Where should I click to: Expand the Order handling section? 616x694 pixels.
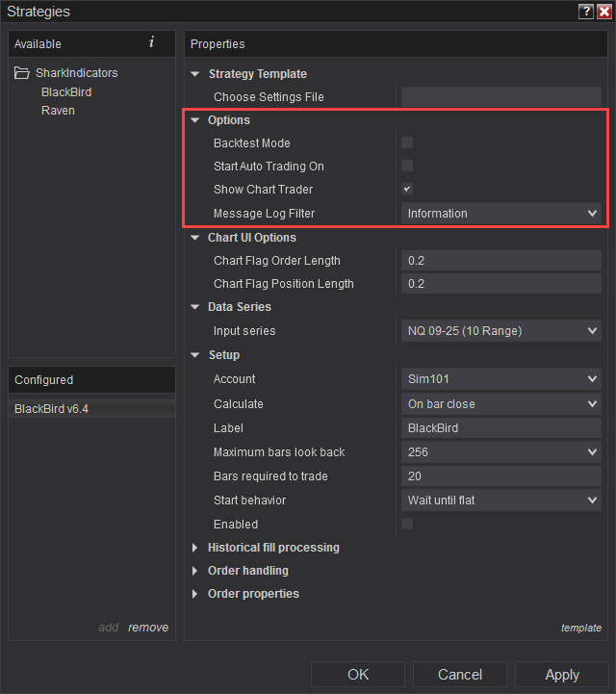coord(194,571)
